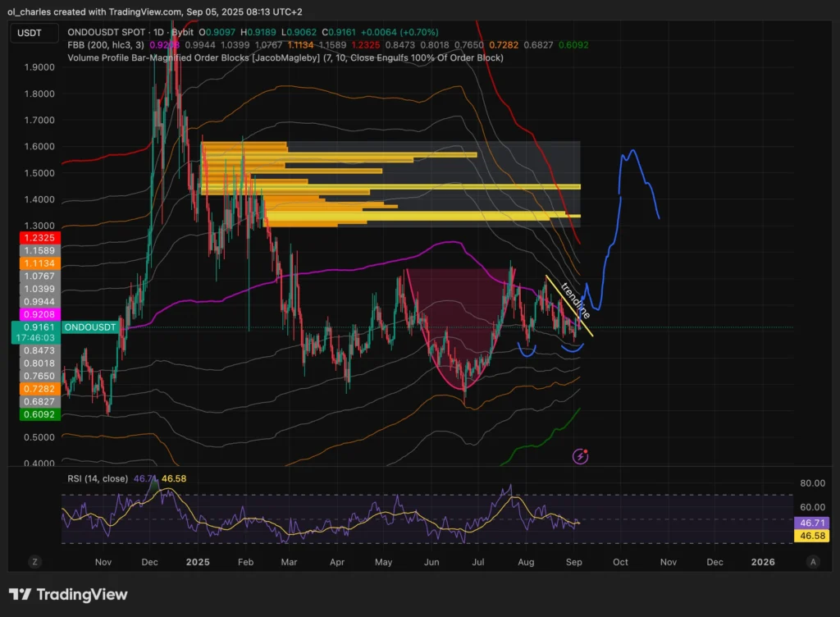The image size is (840, 617).
Task: Click the TradingView logo
Action: point(68,594)
